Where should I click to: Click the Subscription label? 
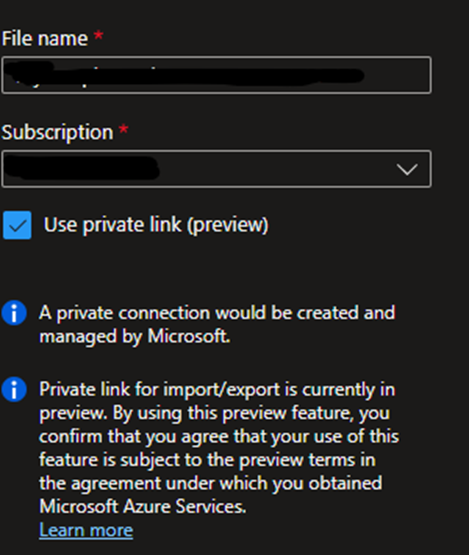(57, 132)
